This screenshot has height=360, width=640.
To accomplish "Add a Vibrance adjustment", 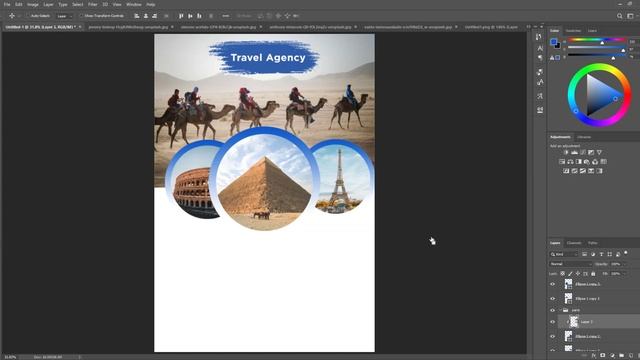I will click(x=599, y=152).
